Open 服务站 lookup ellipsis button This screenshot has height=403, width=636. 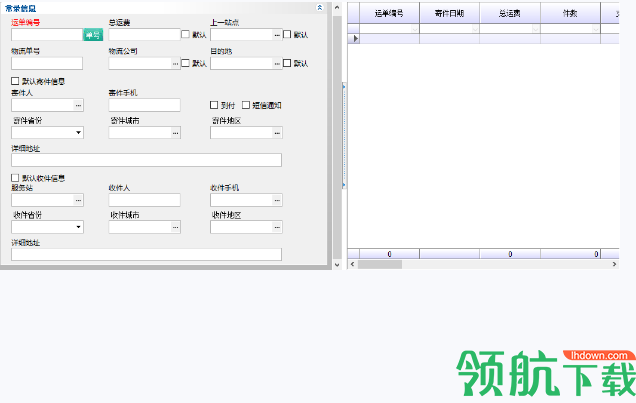click(x=78, y=200)
